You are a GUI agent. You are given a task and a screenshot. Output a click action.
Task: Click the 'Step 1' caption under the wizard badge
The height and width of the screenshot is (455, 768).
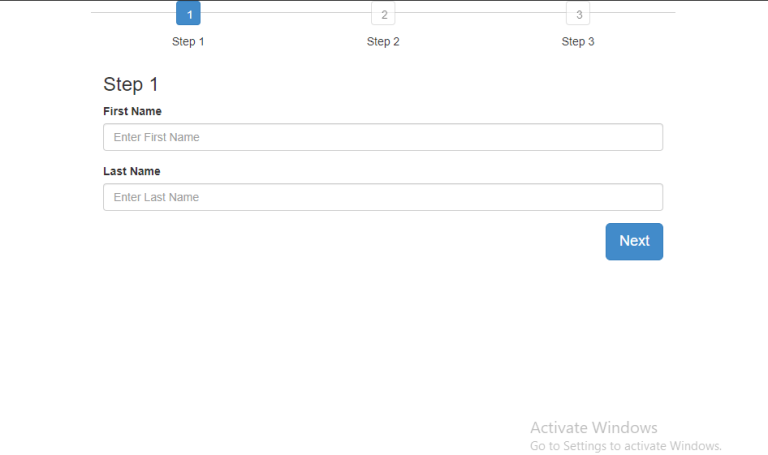coord(188,42)
